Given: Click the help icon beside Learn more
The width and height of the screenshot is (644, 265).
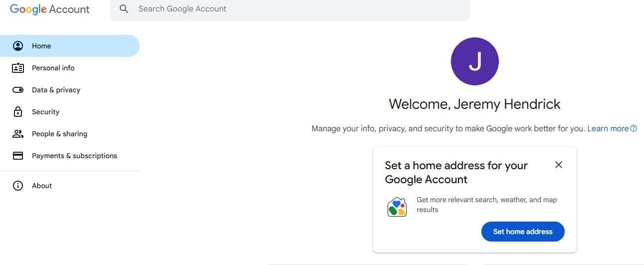Looking at the screenshot, I should [634, 128].
